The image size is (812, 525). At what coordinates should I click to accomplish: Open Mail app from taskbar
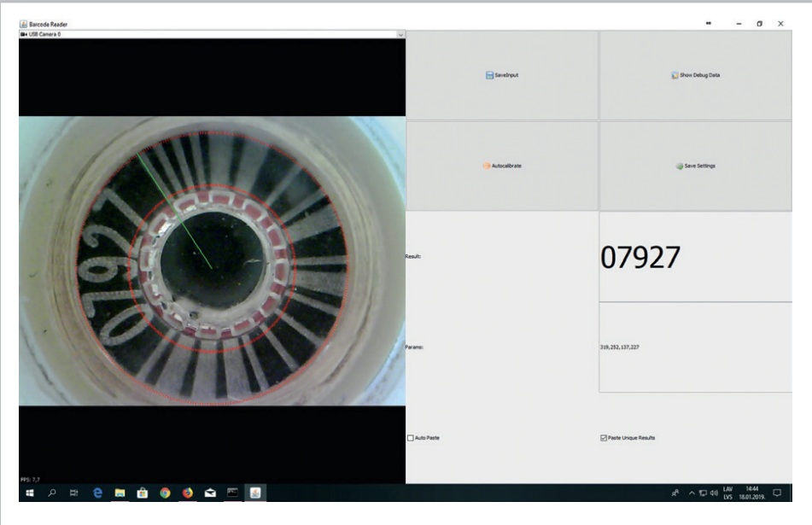210,493
